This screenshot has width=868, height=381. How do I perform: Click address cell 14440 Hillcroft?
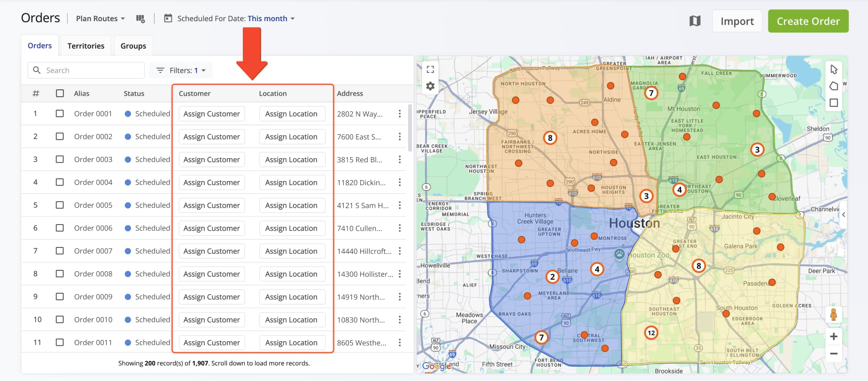point(364,251)
